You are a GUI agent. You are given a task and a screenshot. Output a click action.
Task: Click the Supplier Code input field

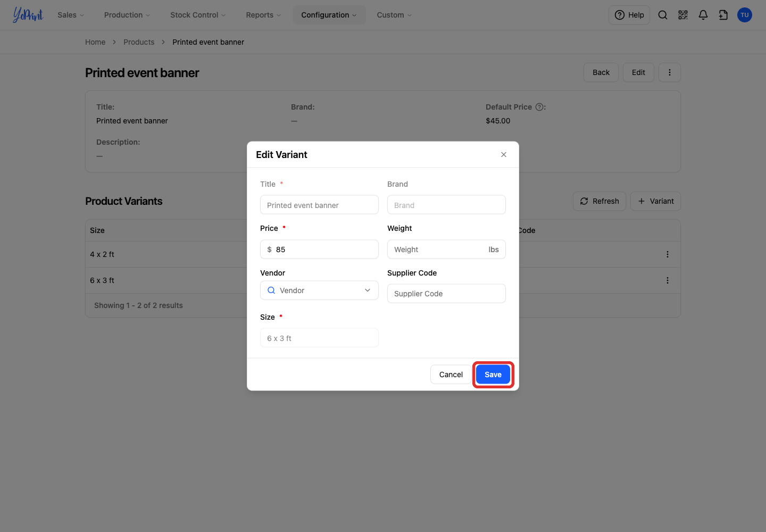446,294
